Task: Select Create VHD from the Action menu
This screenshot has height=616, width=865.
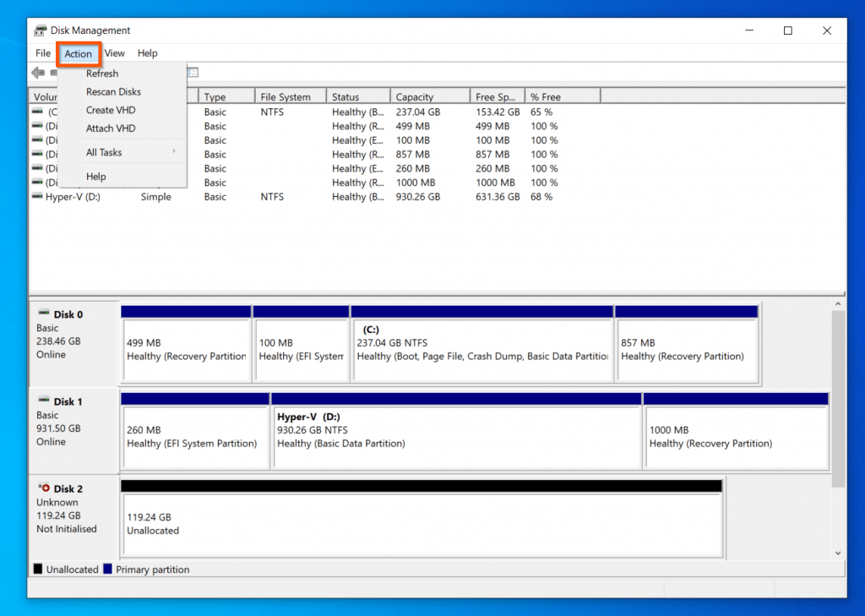Action: (x=110, y=110)
